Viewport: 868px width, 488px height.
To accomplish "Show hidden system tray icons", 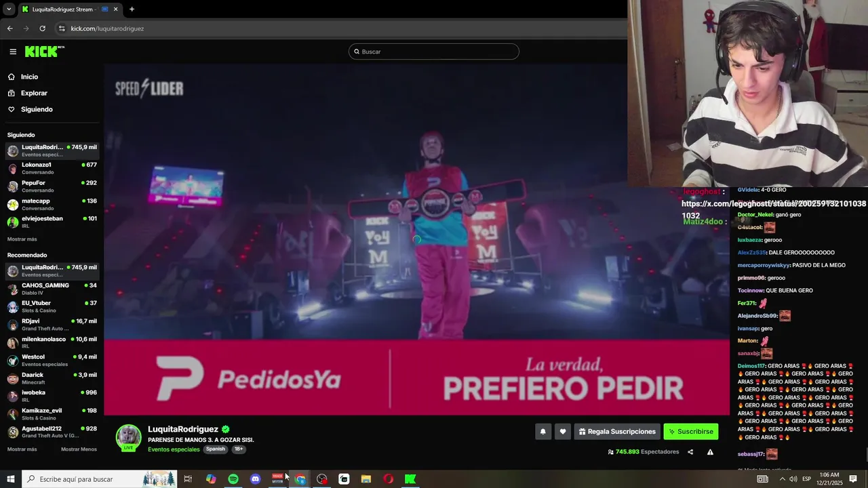I will 782,479.
